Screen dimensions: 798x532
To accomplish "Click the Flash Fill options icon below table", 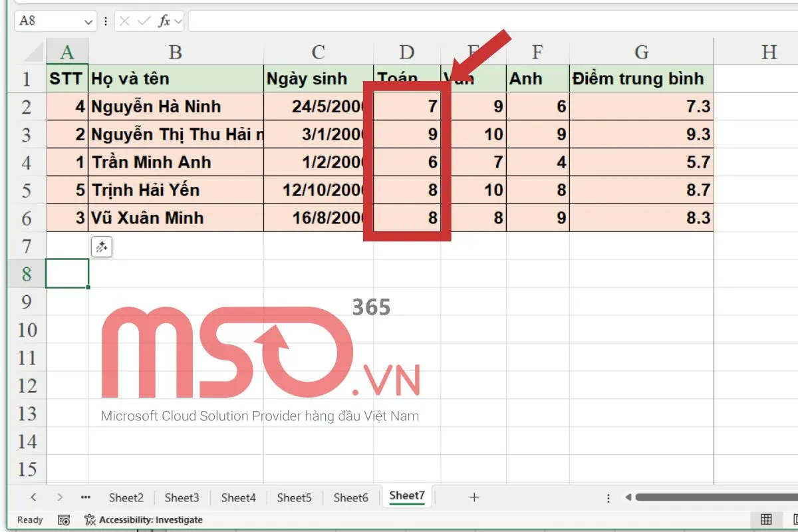I will (101, 247).
